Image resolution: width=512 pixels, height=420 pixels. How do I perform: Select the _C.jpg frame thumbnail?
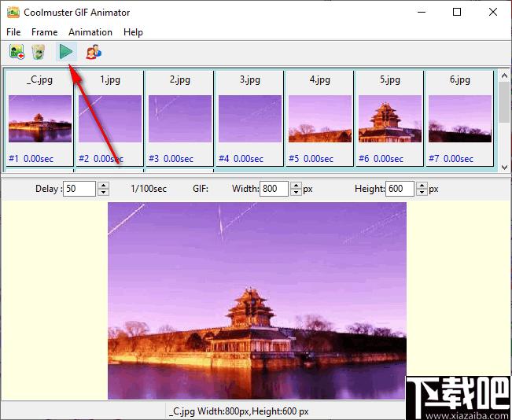click(40, 119)
